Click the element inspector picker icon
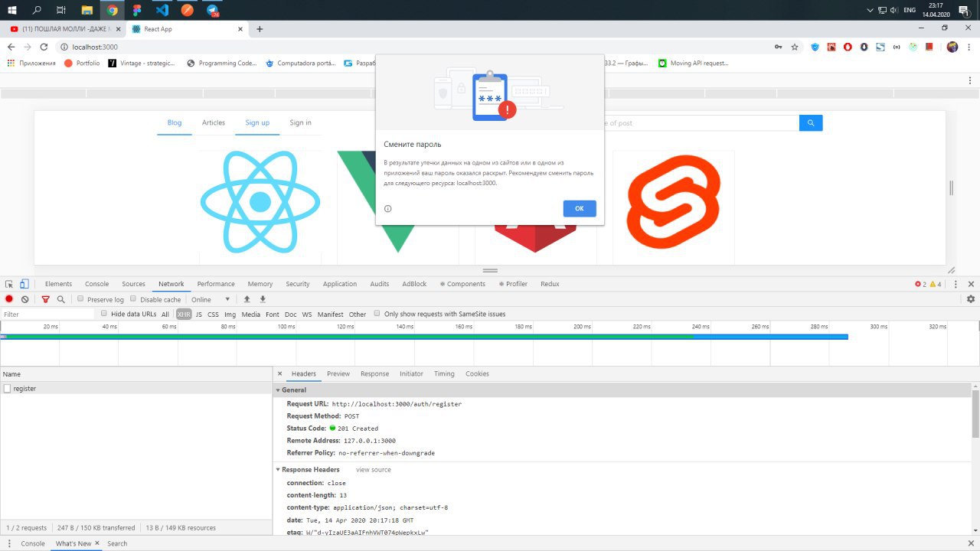Screen dimensions: 980x551 pyautogui.click(x=9, y=284)
